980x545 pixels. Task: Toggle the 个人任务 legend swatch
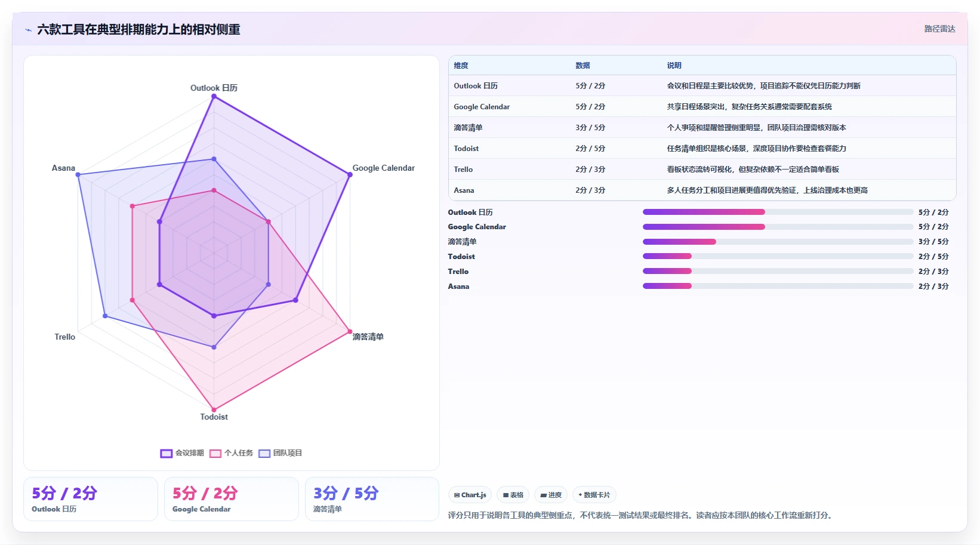[x=215, y=453]
